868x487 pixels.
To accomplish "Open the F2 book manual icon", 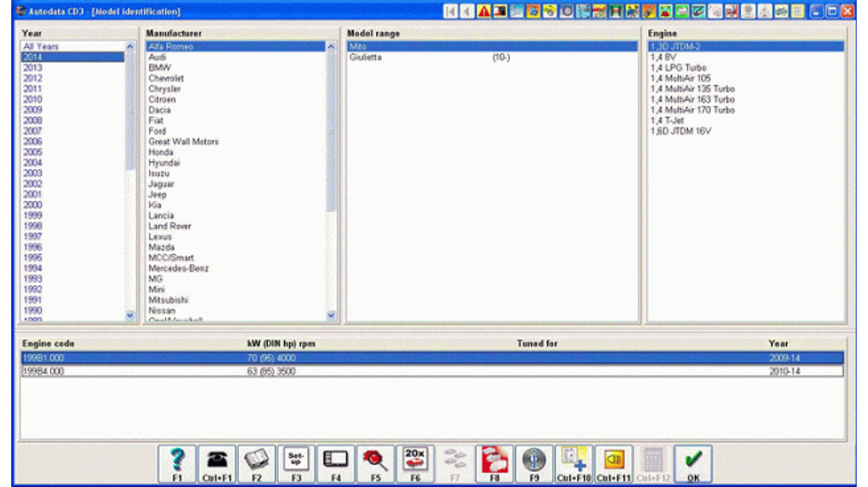I will click(x=257, y=464).
